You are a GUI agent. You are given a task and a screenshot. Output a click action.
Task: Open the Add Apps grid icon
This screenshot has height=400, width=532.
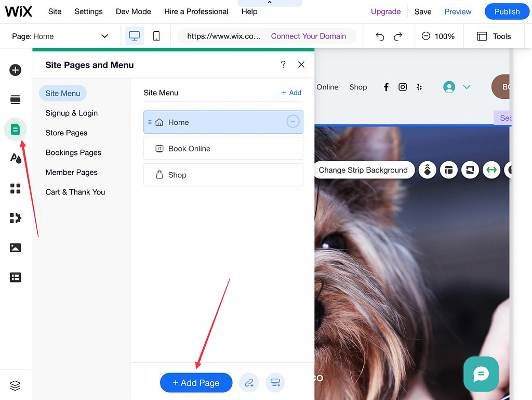[x=15, y=188]
